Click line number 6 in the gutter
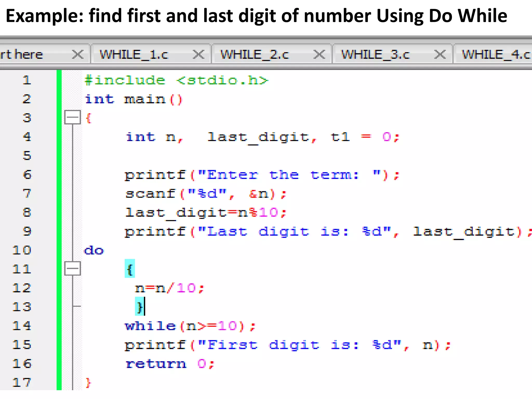The image size is (532, 399). [27, 175]
